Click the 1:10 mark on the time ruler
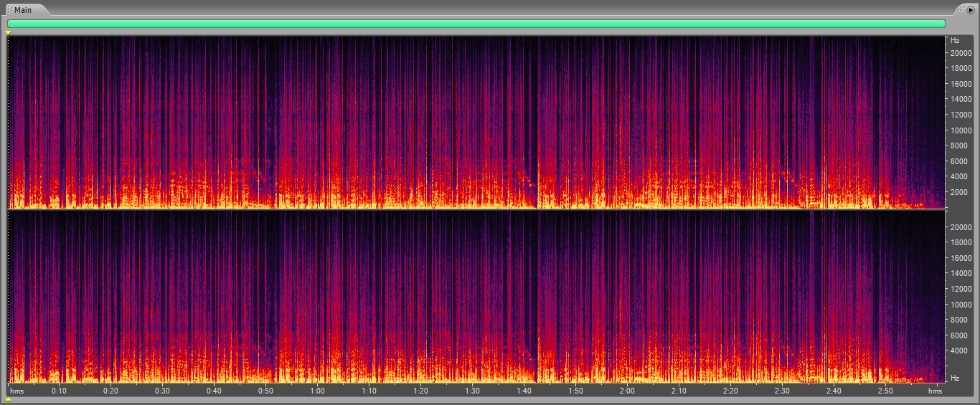The height and width of the screenshot is (405, 980). tap(369, 391)
